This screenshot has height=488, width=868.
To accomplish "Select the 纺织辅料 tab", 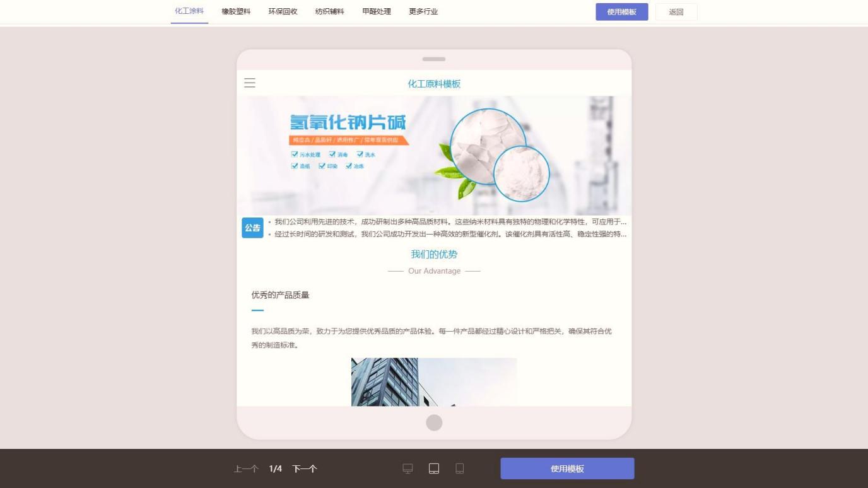I will pyautogui.click(x=329, y=11).
